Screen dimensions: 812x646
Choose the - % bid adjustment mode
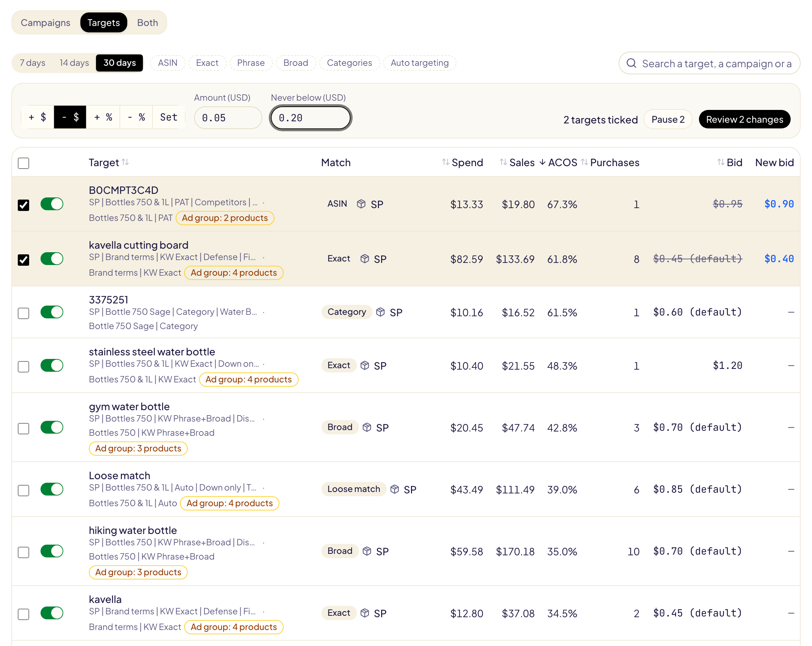click(x=136, y=117)
